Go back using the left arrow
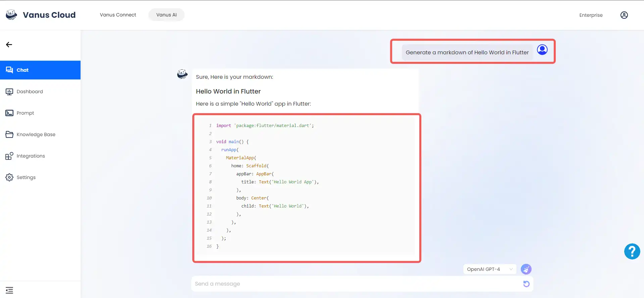Image resolution: width=644 pixels, height=298 pixels. (x=9, y=45)
